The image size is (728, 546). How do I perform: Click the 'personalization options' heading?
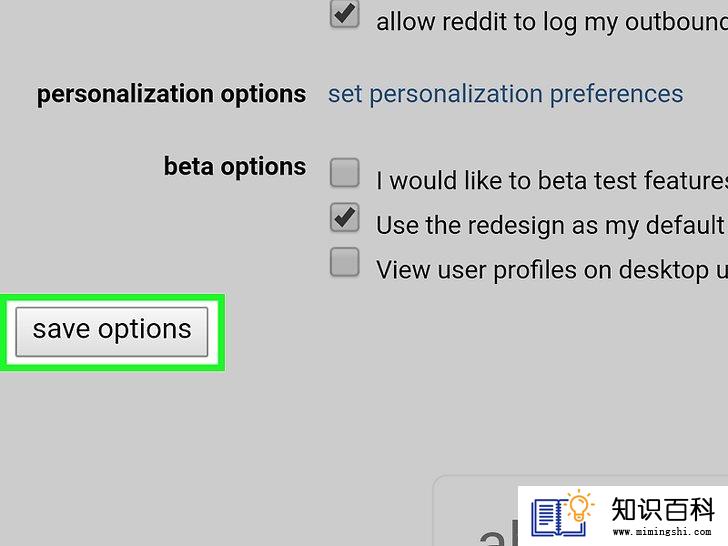pyautogui.click(x=171, y=95)
